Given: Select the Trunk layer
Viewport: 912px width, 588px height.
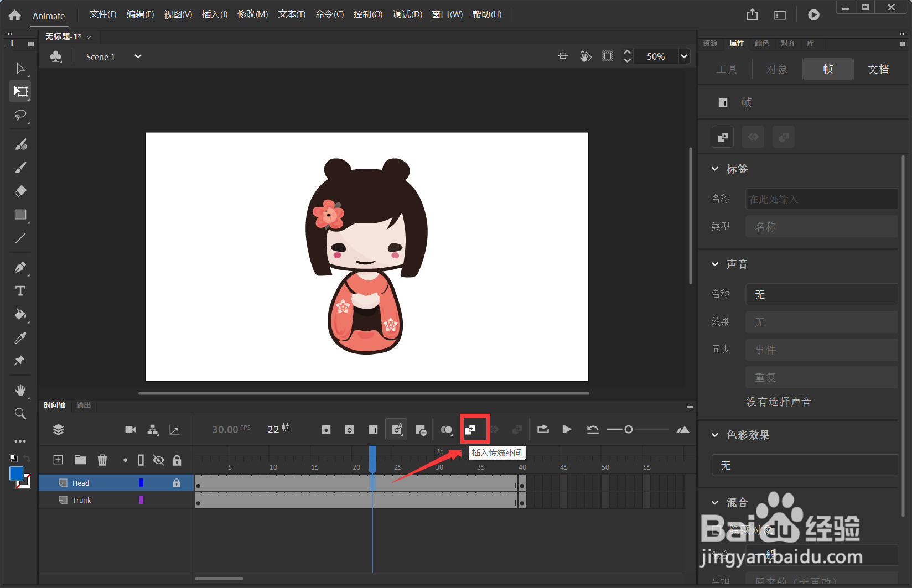Looking at the screenshot, I should 116,500.
